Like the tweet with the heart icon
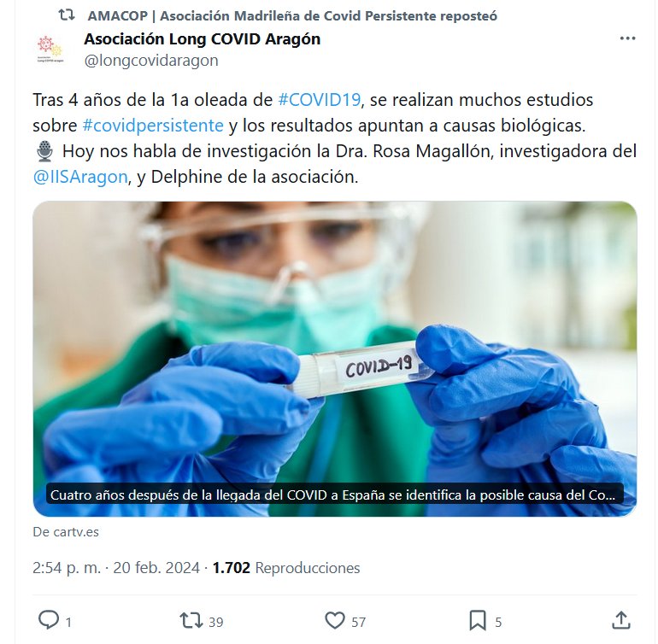The width and height of the screenshot is (658, 644). point(335,620)
